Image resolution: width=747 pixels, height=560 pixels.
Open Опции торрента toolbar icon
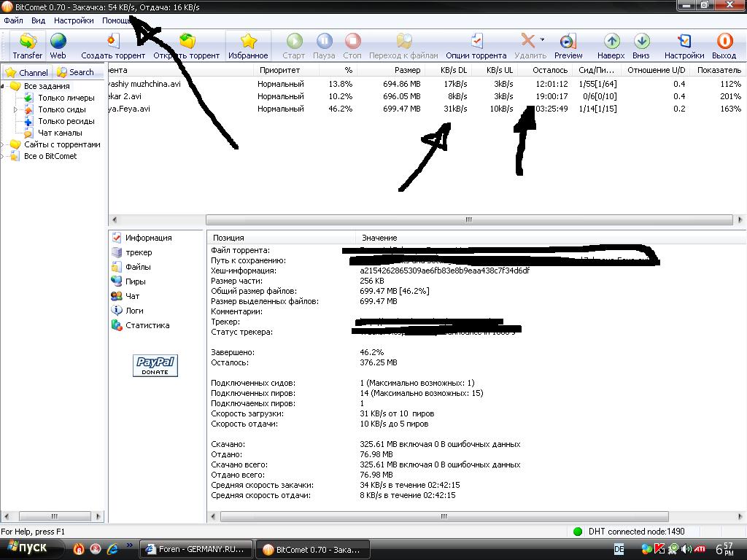(x=476, y=41)
